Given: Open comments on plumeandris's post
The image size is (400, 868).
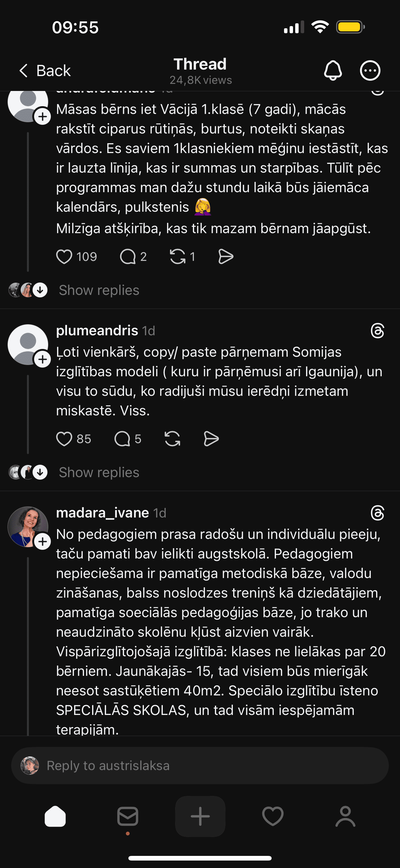Looking at the screenshot, I should 122,439.
